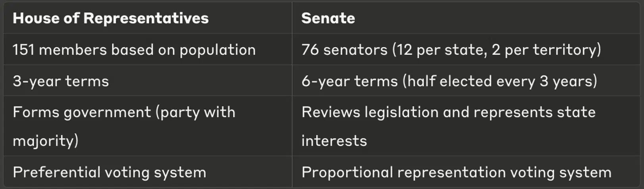Click the text half elected every 3 years

point(500,81)
